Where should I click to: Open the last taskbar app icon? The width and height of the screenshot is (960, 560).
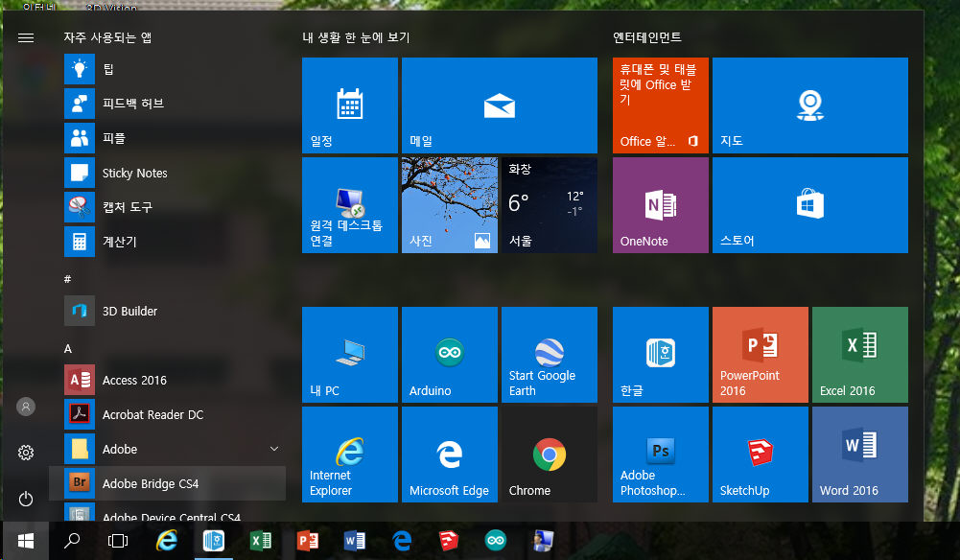point(543,541)
